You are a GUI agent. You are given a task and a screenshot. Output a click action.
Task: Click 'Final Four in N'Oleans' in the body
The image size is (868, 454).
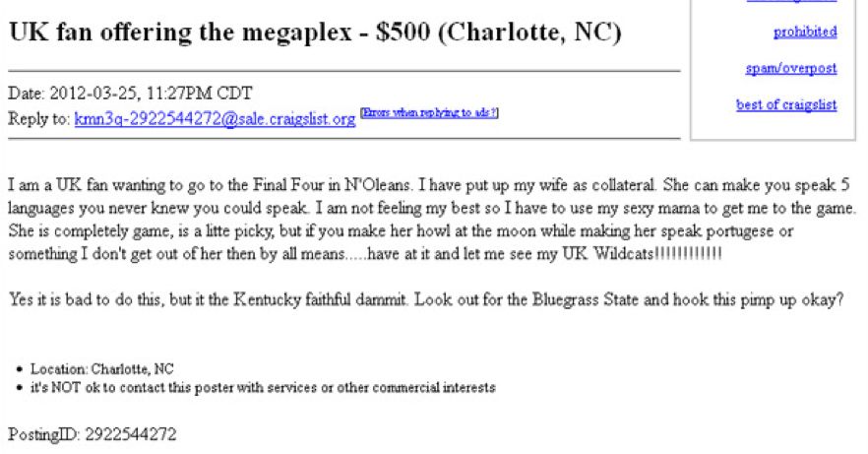[332, 184]
